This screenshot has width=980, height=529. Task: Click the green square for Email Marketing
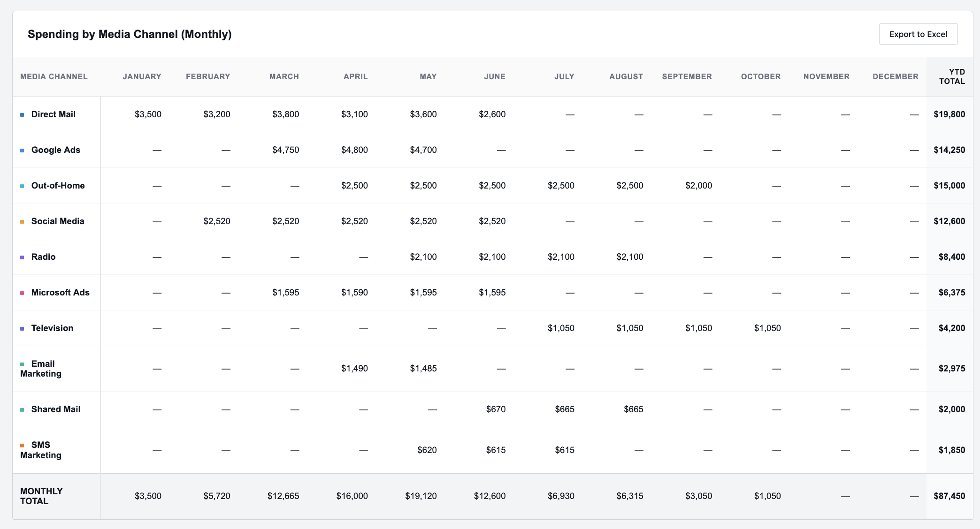pyautogui.click(x=22, y=363)
